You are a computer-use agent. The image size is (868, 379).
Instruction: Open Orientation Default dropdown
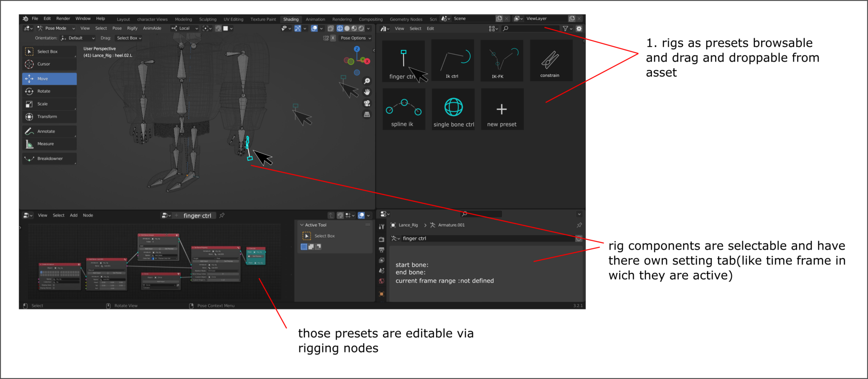click(x=78, y=38)
